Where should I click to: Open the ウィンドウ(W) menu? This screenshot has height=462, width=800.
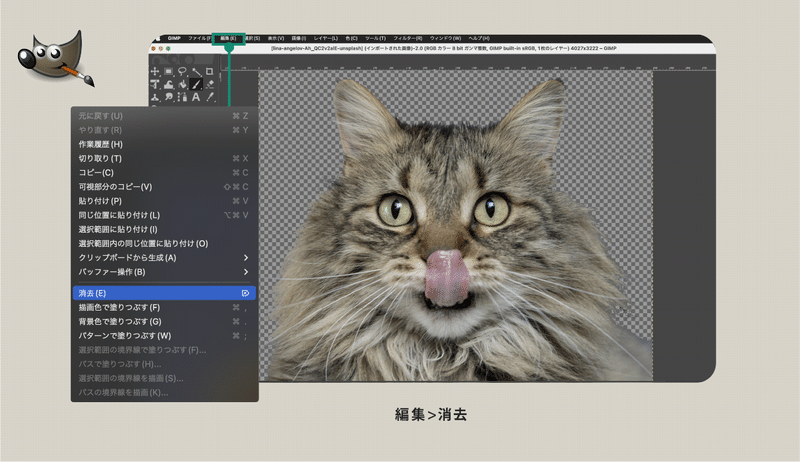445,38
